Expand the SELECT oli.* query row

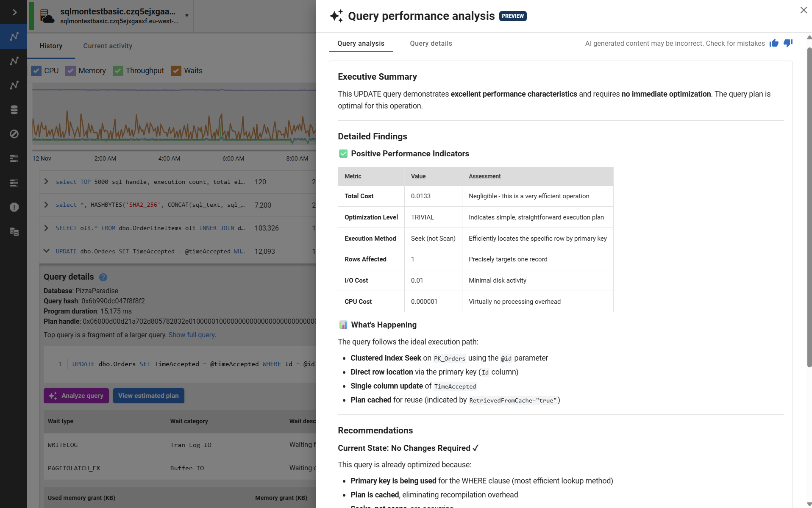tap(46, 228)
